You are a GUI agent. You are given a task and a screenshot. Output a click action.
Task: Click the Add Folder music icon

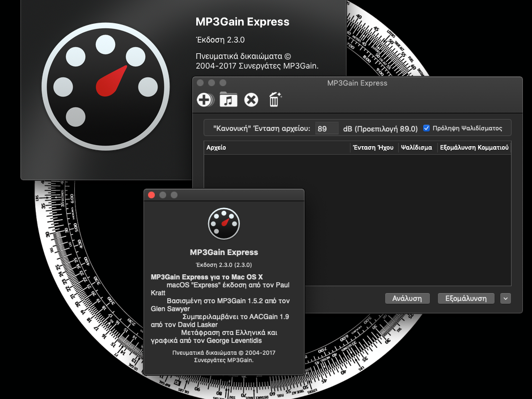tap(229, 100)
